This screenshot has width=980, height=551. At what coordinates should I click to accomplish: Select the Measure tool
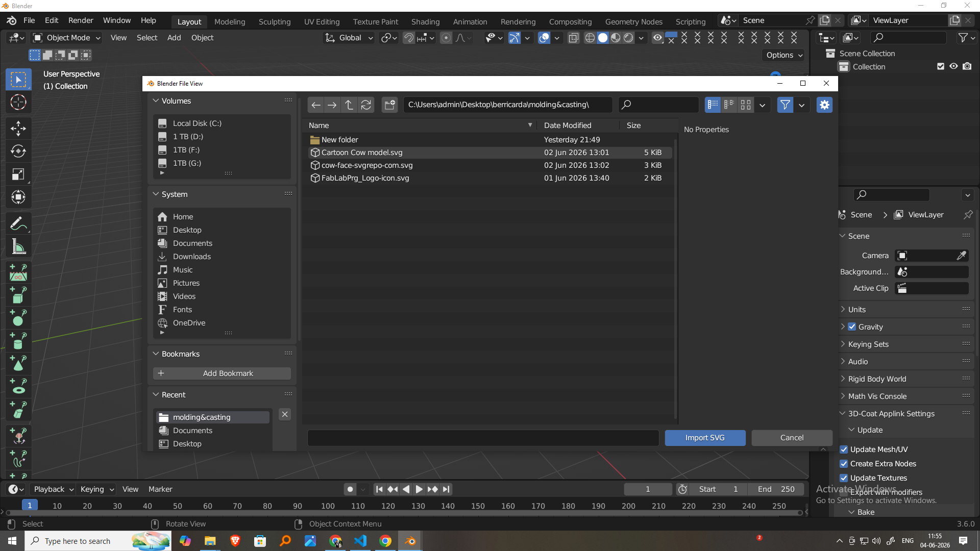pos(18,247)
